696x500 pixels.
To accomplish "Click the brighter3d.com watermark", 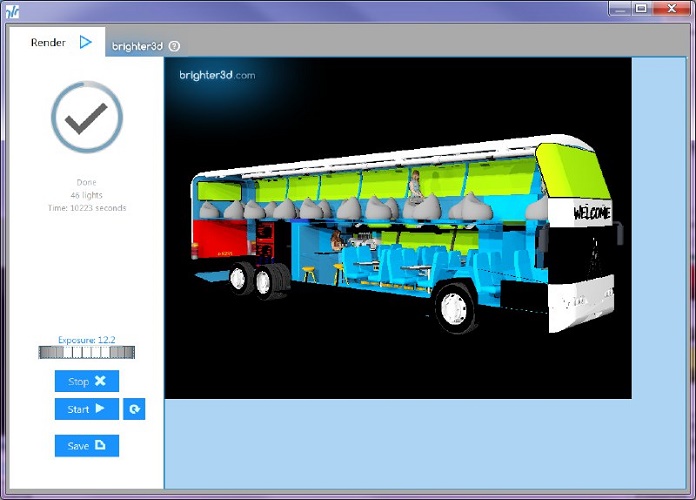I will (x=217, y=75).
